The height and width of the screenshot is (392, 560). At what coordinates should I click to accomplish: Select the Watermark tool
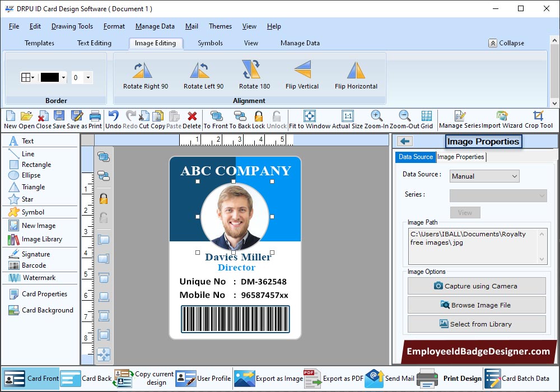click(32, 278)
